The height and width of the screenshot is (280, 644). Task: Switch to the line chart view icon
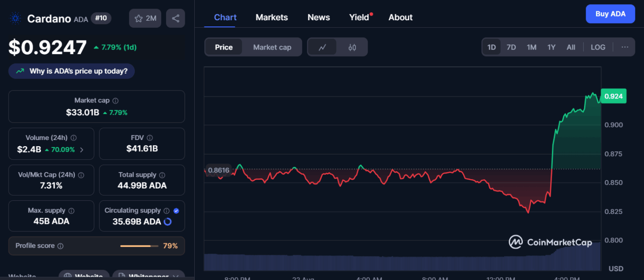tap(322, 47)
